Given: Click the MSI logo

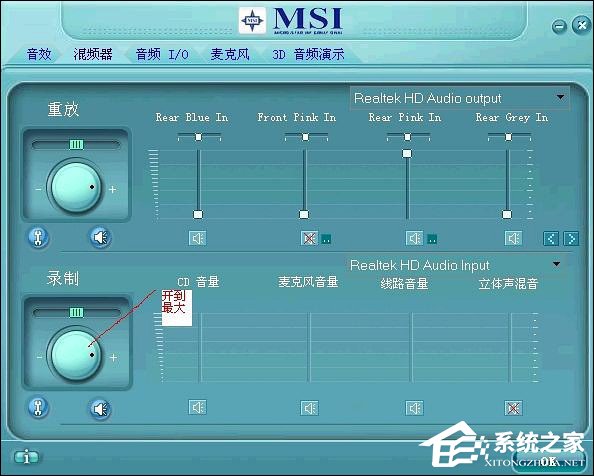Looking at the screenshot, I should click(x=291, y=21).
